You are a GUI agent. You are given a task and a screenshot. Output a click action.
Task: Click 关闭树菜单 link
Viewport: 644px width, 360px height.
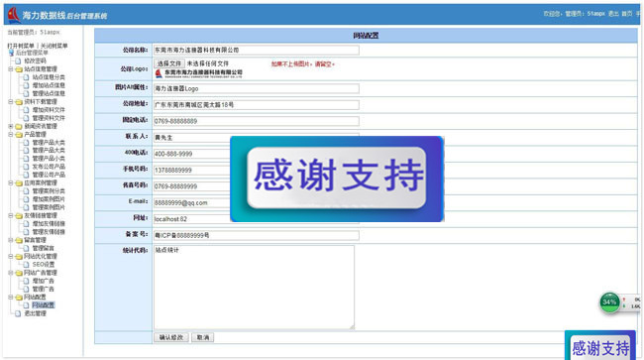54,46
